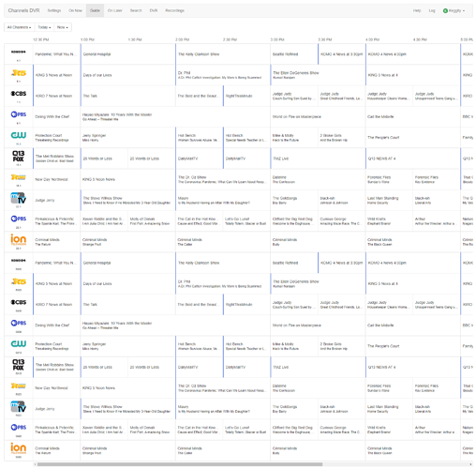Click the second PBS logo beside Pinkalicious & Peterrific
Viewport: 476px width, 469px height.
(x=19, y=427)
